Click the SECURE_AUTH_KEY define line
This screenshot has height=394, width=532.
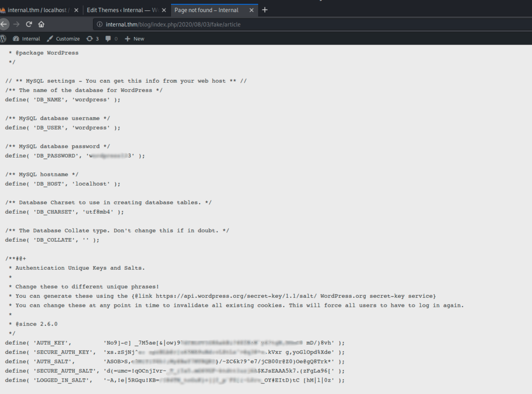click(x=175, y=352)
